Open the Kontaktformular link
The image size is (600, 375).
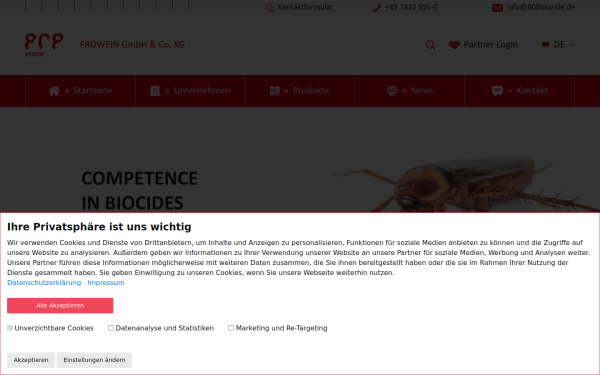click(x=305, y=7)
